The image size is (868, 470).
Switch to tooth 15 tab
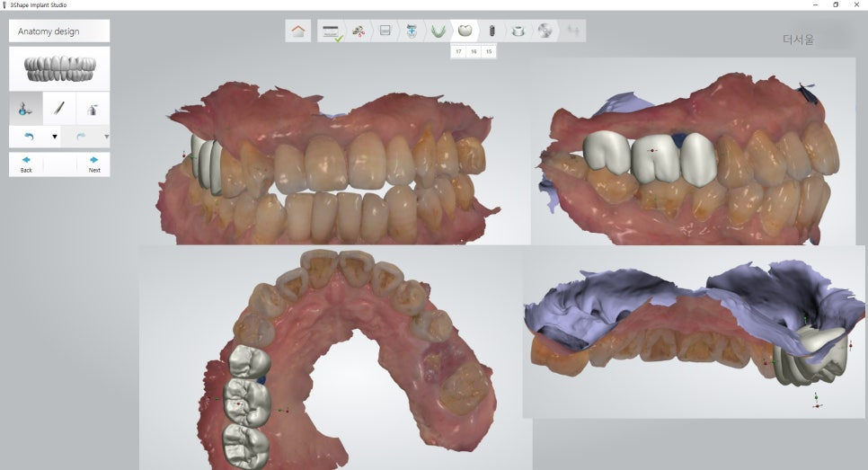pyautogui.click(x=488, y=52)
